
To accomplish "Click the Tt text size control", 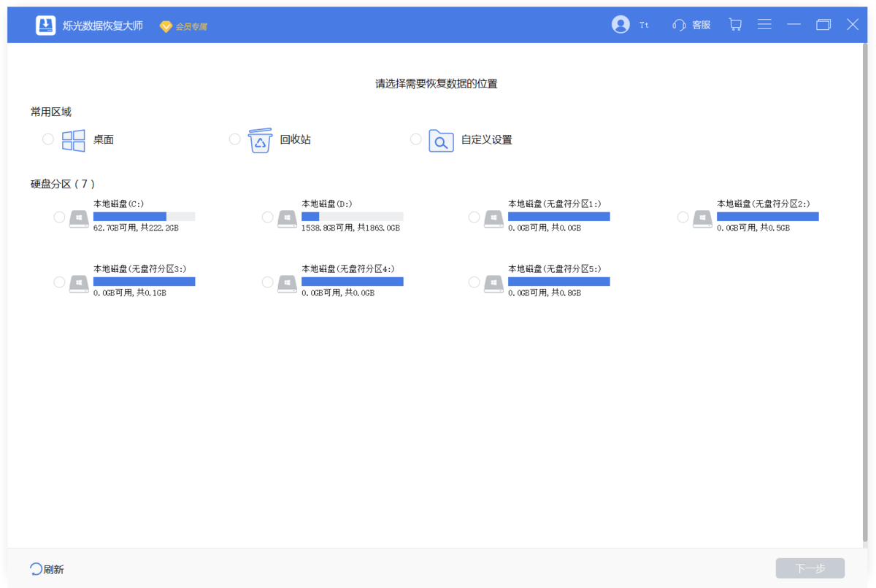I will pyautogui.click(x=644, y=24).
